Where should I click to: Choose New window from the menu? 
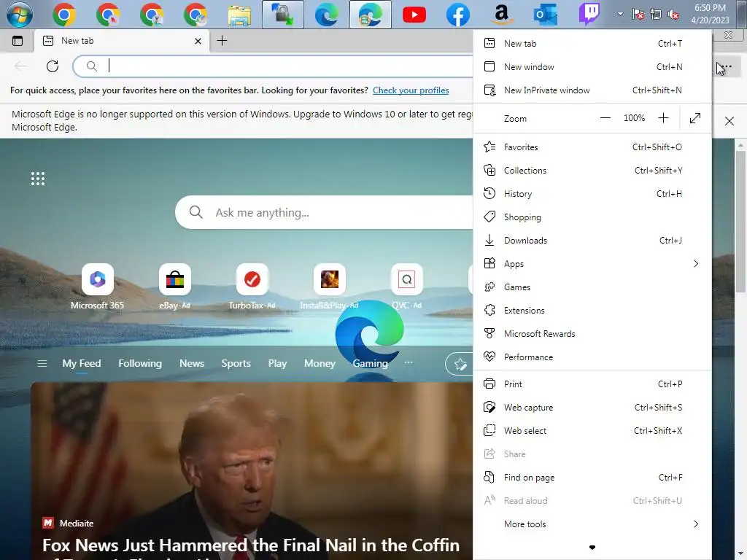[592, 66]
